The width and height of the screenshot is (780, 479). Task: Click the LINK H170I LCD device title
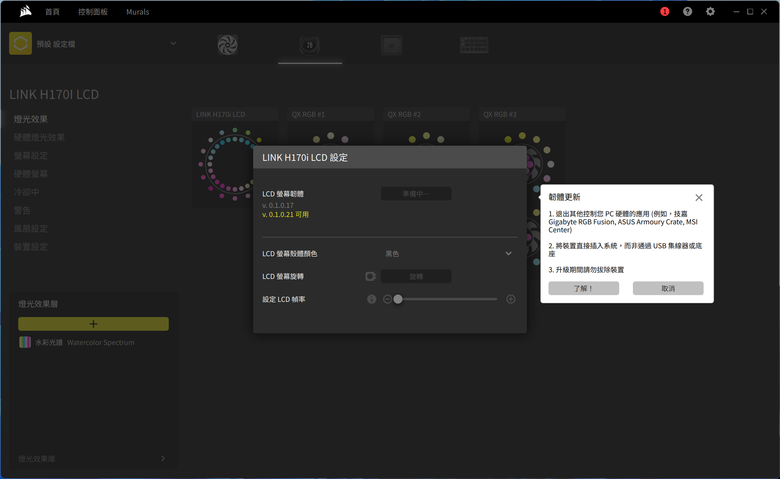click(x=54, y=94)
